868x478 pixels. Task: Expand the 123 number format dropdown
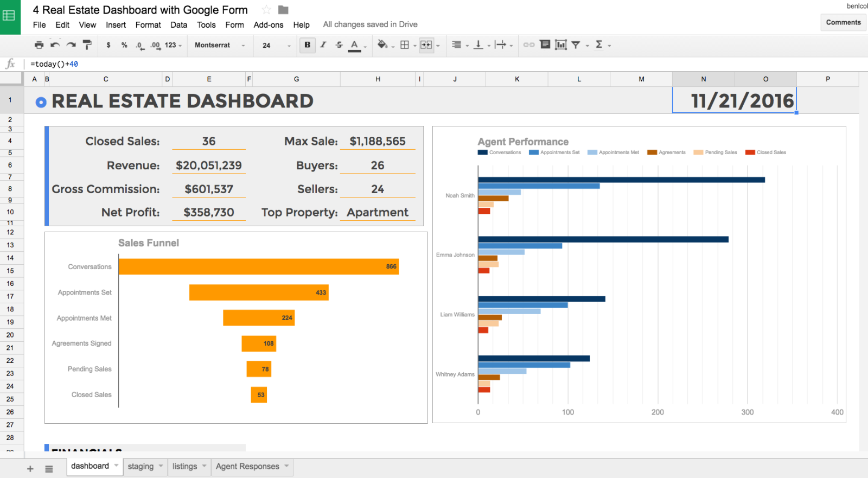tap(173, 45)
